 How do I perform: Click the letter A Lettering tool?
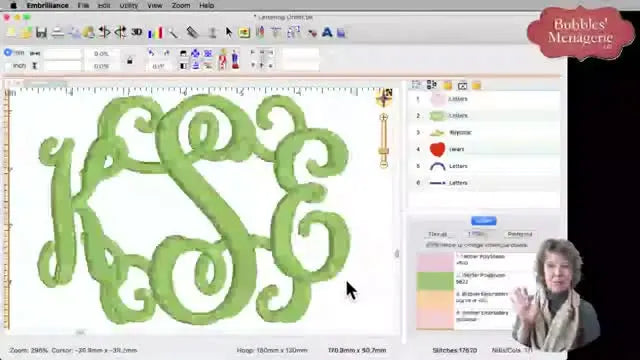327,32
